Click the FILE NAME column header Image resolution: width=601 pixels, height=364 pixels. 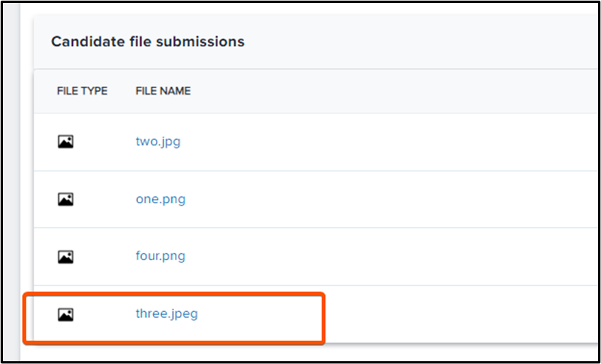point(163,91)
